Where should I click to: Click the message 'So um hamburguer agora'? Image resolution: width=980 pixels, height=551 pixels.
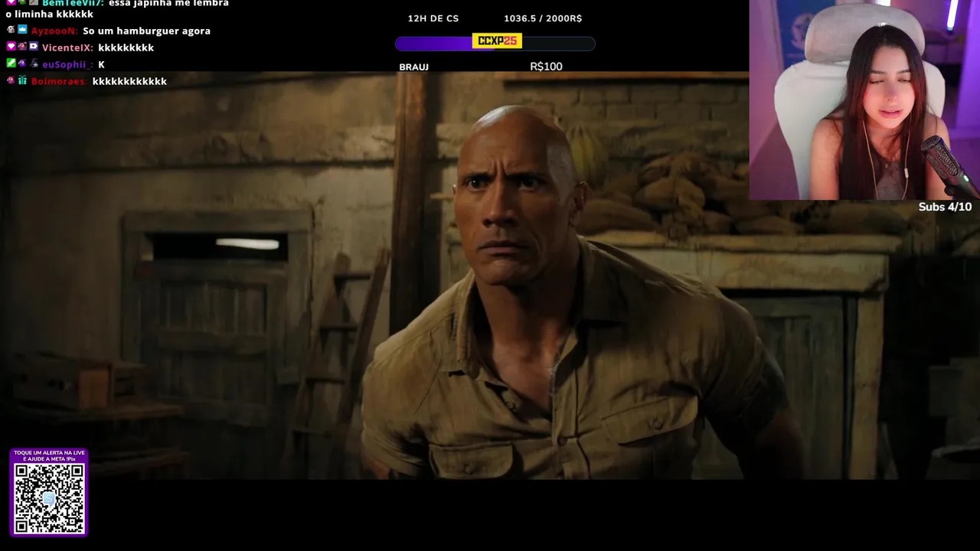(146, 31)
